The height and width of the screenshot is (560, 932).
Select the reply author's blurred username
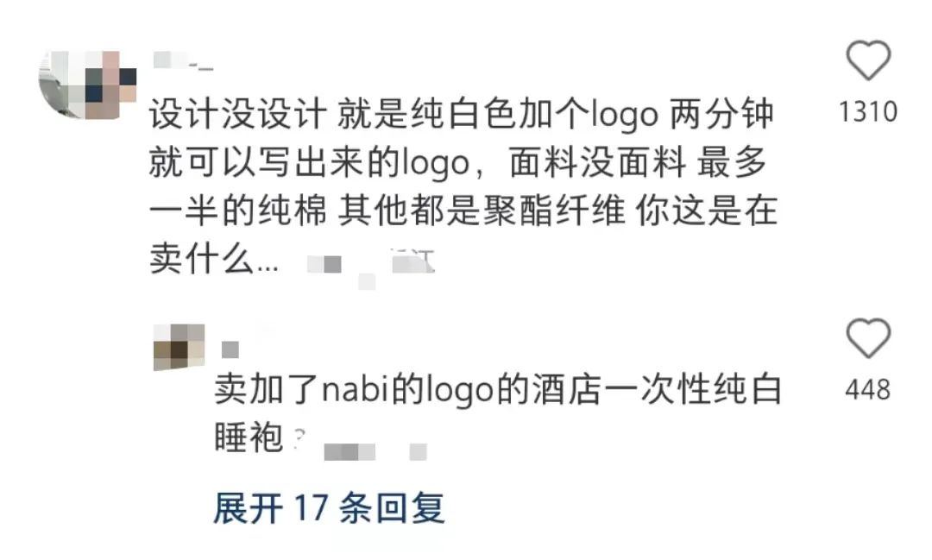(x=230, y=349)
